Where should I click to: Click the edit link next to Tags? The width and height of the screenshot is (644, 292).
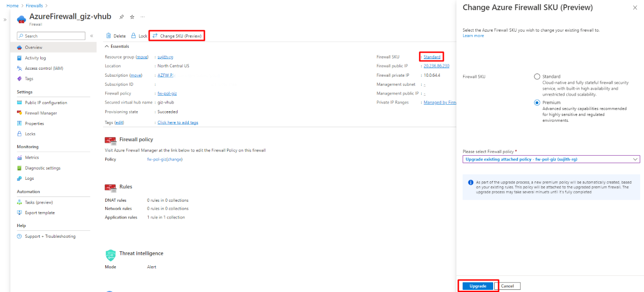(119, 122)
